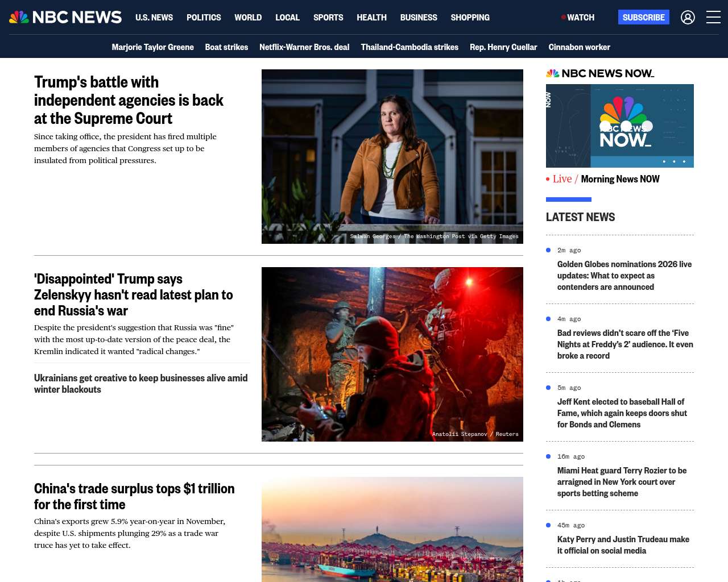Click the Watch live link
The image size is (728, 582).
tap(578, 18)
